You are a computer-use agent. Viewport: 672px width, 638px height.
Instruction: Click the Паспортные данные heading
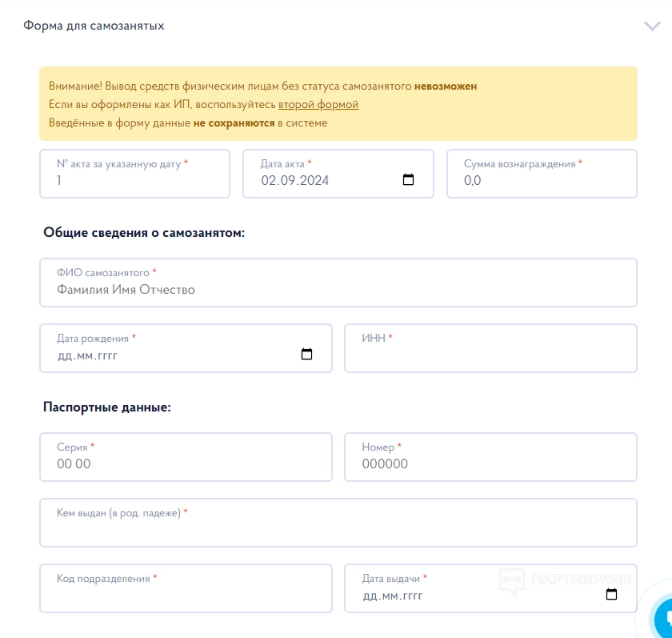click(107, 407)
